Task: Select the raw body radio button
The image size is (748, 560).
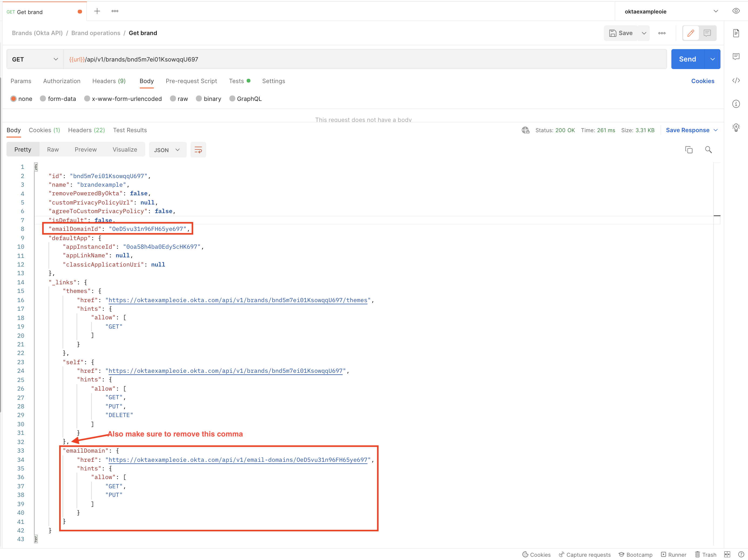Action: pos(173,99)
